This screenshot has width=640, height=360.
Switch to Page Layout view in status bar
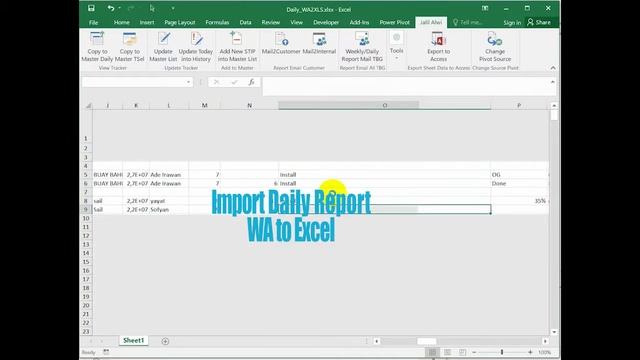pos(447,352)
